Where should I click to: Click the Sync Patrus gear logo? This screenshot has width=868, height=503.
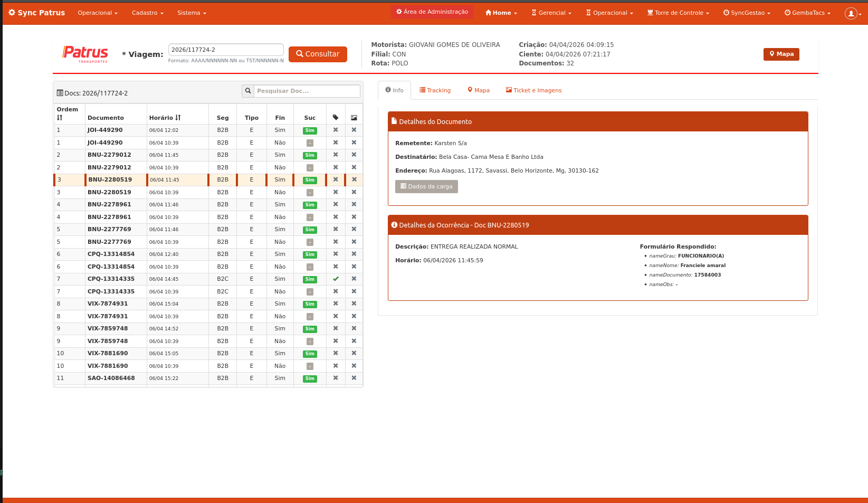point(12,13)
